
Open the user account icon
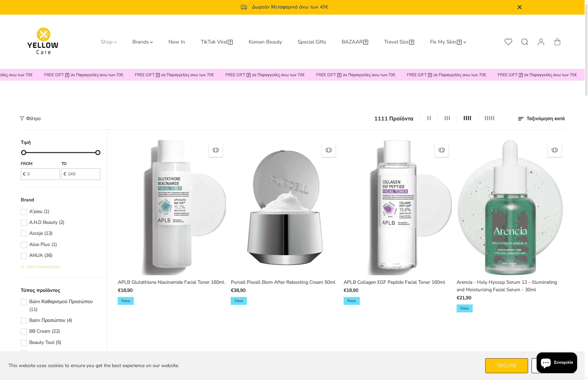[x=541, y=42]
